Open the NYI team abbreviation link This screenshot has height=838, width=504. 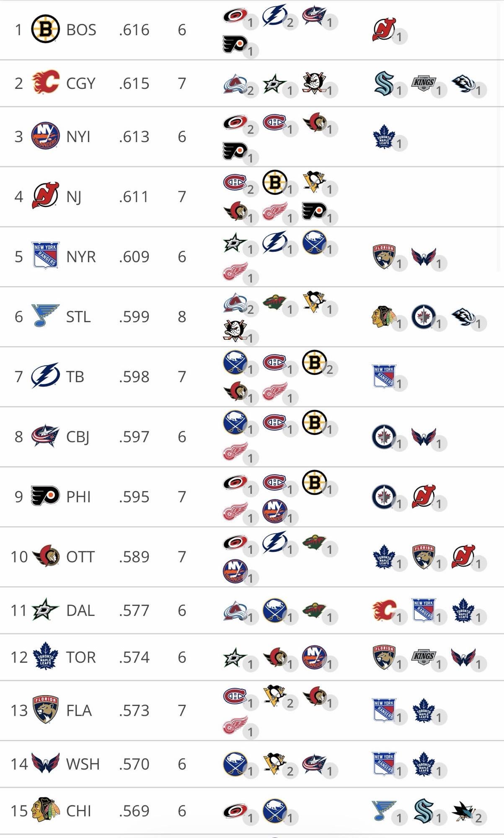tap(78, 137)
